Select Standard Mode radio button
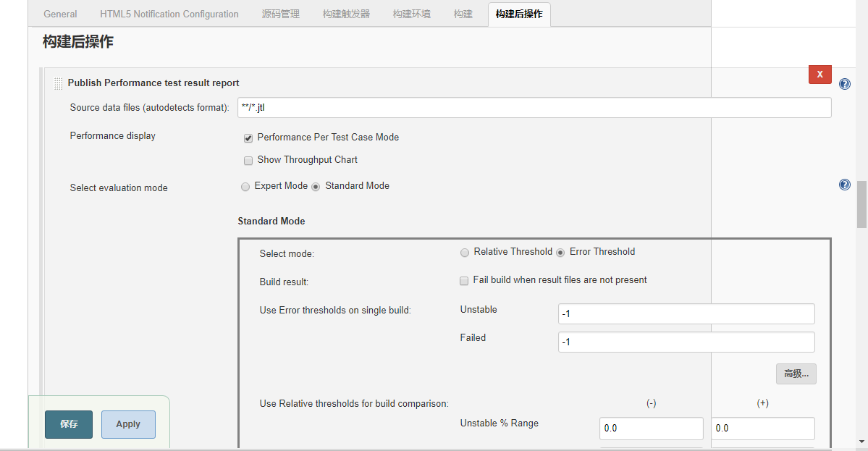Image resolution: width=868 pixels, height=451 pixels. click(x=316, y=187)
